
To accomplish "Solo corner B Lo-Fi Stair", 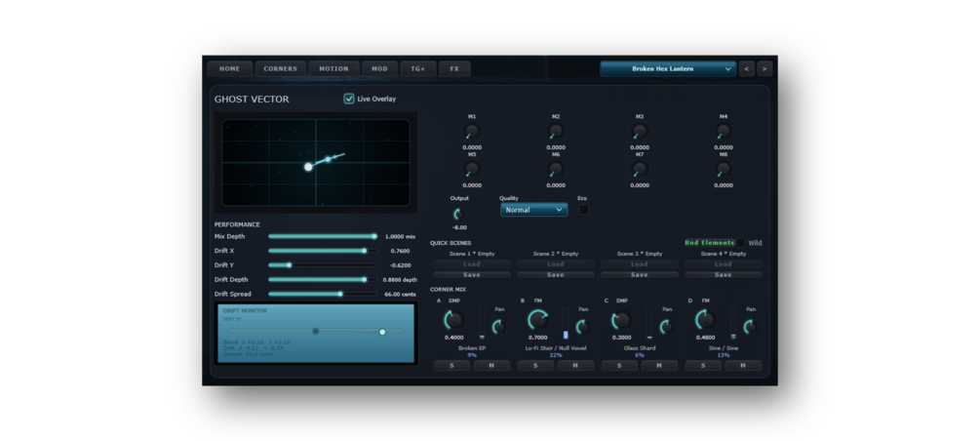I will pyautogui.click(x=535, y=365).
